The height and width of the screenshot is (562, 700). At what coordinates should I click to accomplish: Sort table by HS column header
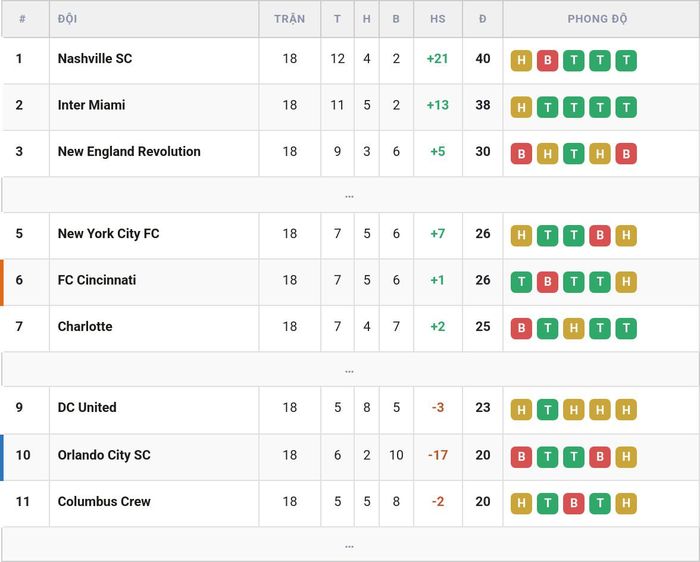438,19
